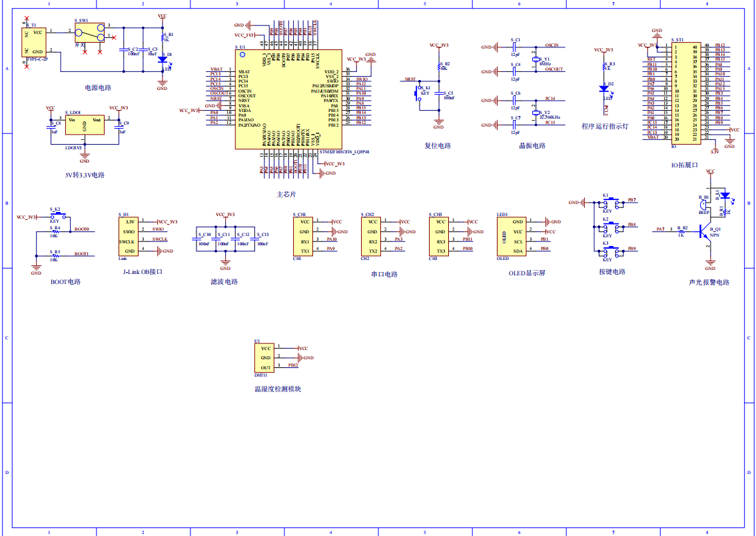Screen dimensions: 756x536
Task: Click capacitor S_C7 on the PC15 line
Action: (x=515, y=125)
